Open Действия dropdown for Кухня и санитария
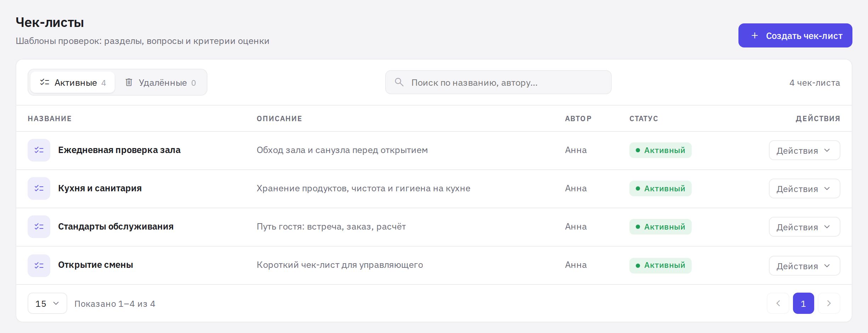The height and width of the screenshot is (333, 868). [x=804, y=188]
